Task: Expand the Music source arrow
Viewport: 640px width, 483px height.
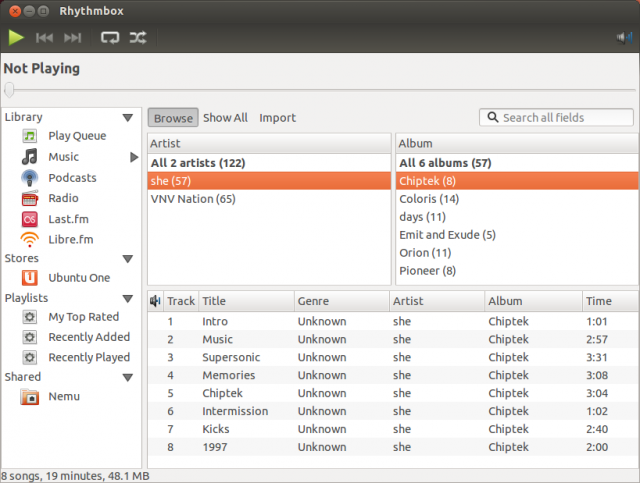Action: tap(133, 157)
